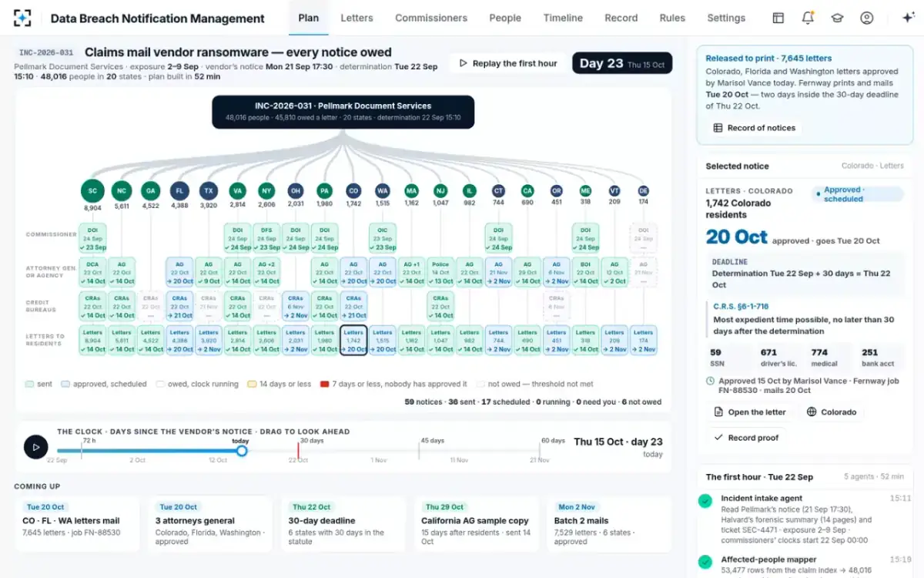Open the layout panel icon in header

click(x=778, y=18)
